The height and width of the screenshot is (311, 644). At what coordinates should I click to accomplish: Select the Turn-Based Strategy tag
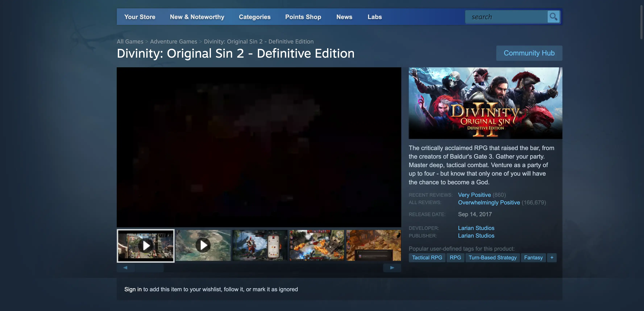493,258
